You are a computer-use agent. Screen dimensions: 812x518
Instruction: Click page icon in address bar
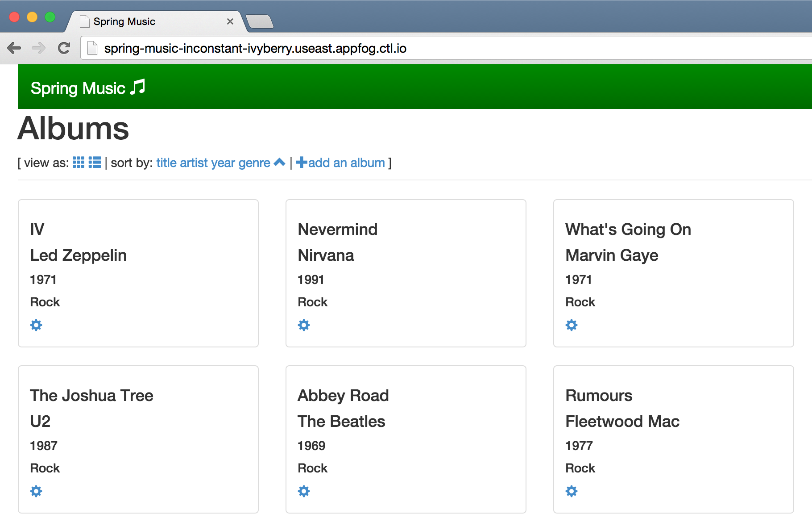(x=92, y=48)
